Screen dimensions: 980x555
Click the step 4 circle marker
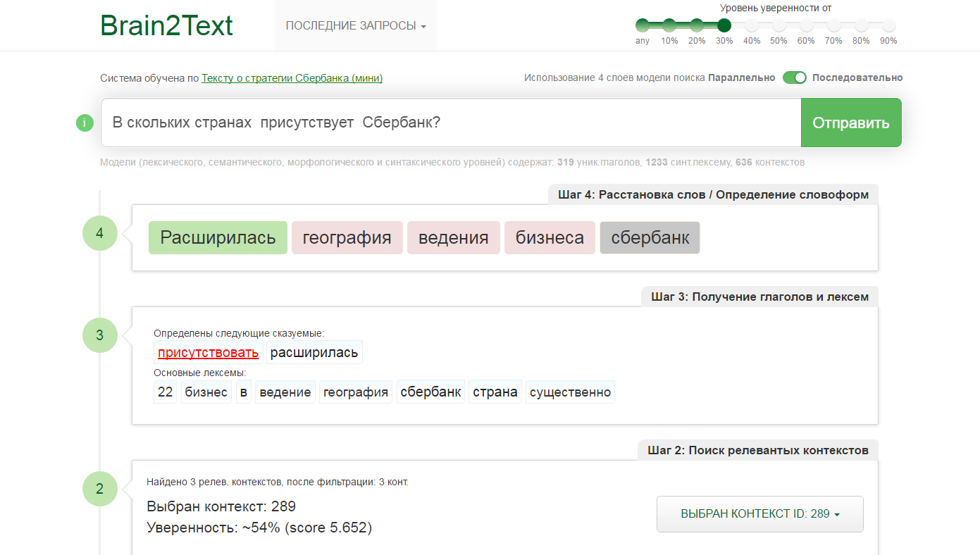click(99, 233)
